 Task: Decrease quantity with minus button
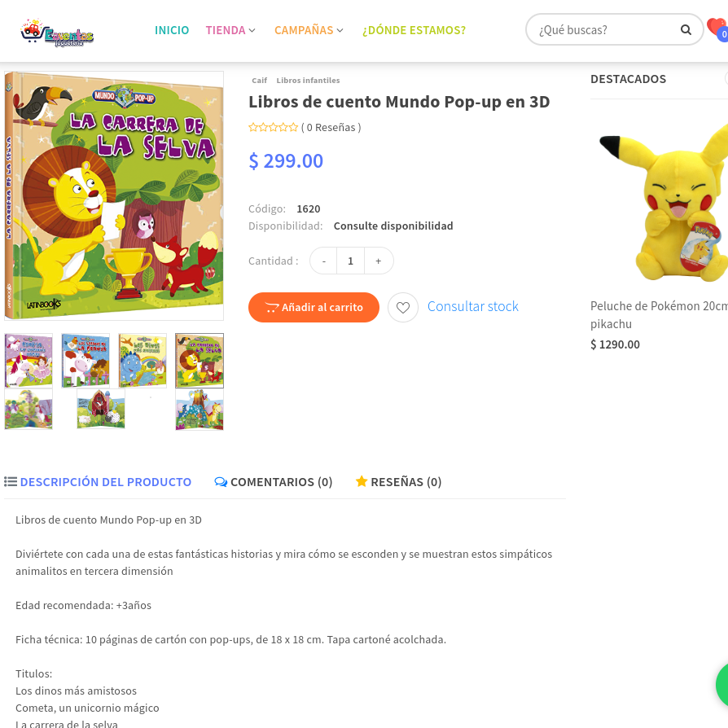tap(324, 261)
